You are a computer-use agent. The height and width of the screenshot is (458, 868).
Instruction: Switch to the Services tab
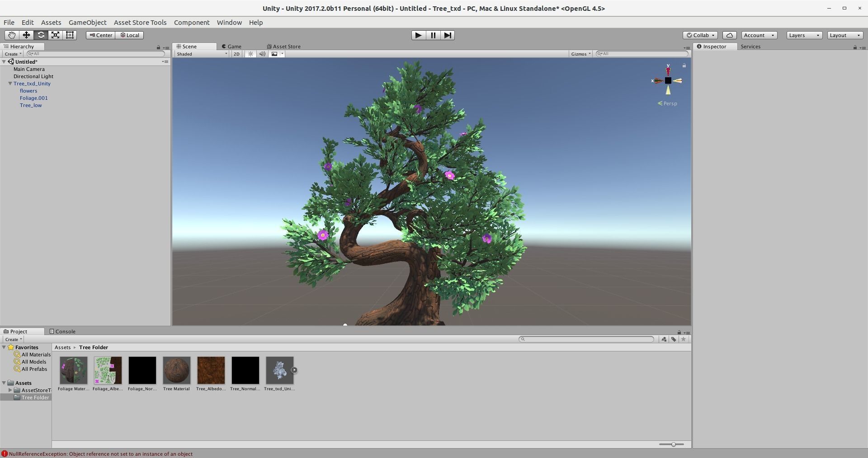click(x=750, y=47)
